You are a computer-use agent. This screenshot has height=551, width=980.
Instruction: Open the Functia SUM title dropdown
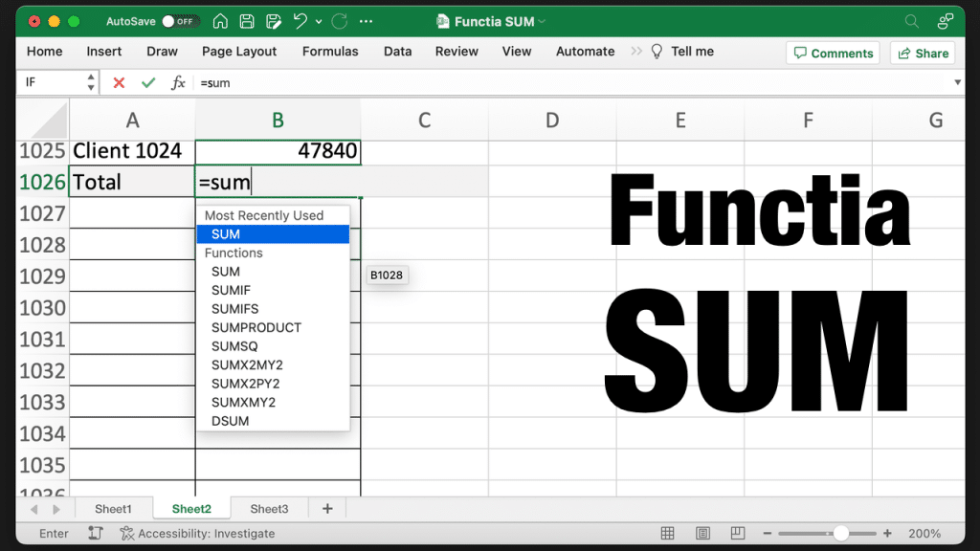tap(542, 21)
